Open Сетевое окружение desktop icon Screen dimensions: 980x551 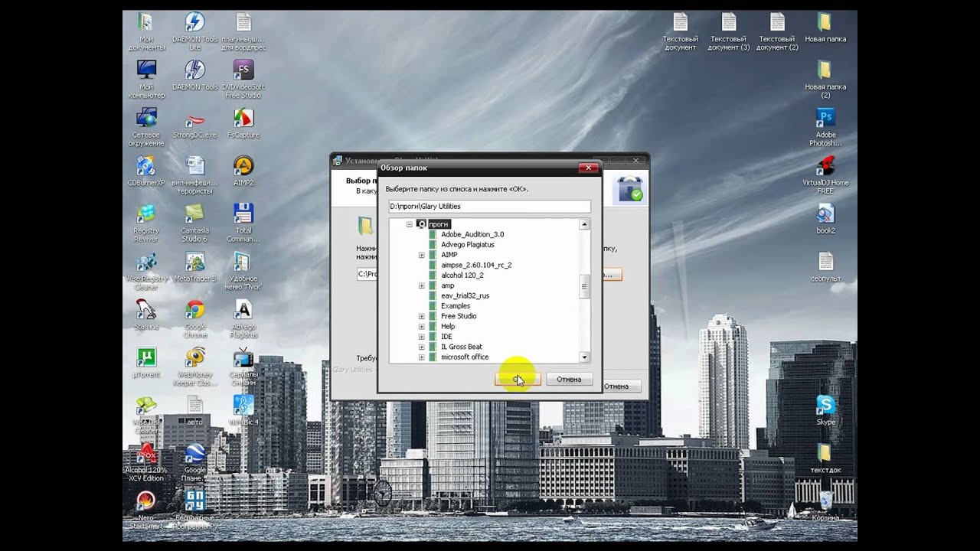point(146,127)
